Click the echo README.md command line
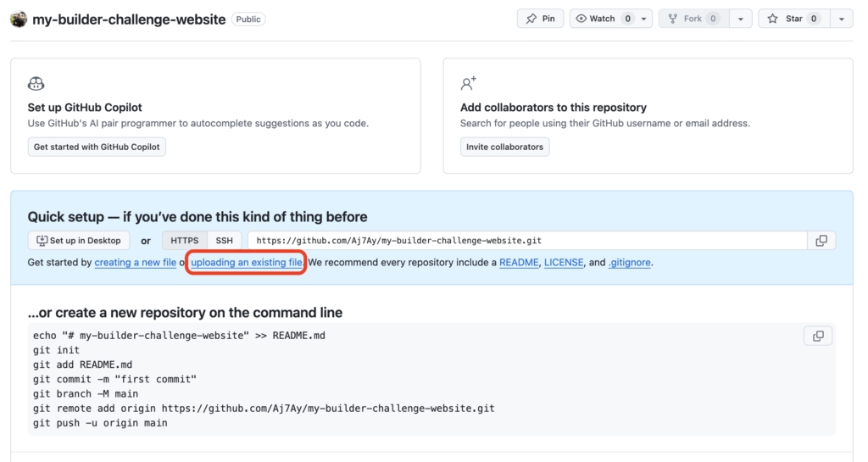 point(179,336)
